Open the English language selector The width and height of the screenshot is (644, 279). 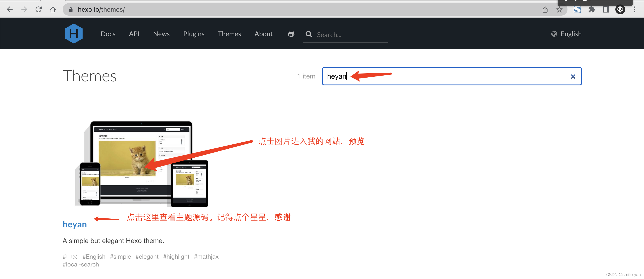[571, 34]
